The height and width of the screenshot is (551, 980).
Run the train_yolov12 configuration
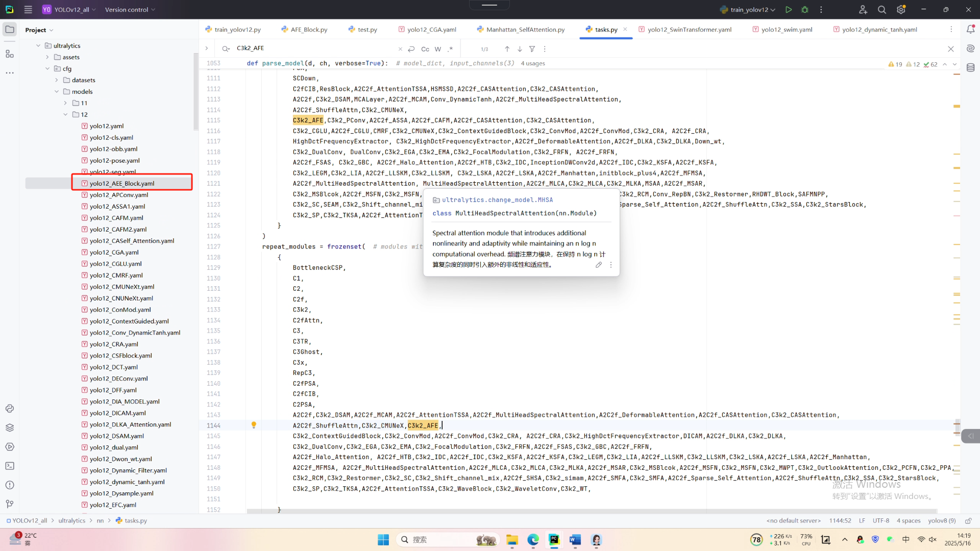click(789, 10)
